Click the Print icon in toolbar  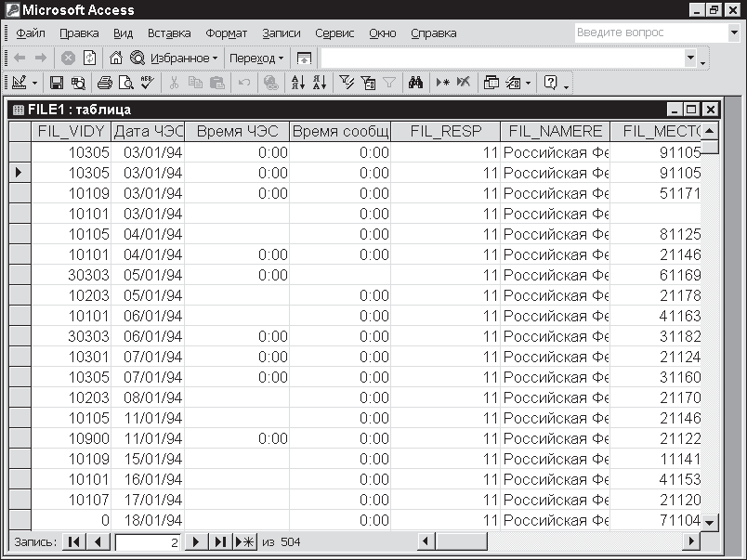coord(105,83)
